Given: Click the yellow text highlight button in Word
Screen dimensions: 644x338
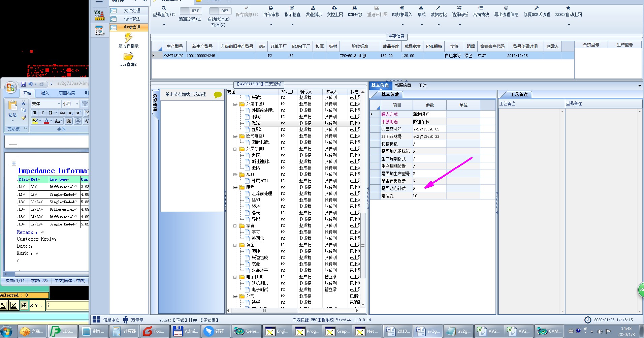Looking at the screenshot, I should click(35, 121).
